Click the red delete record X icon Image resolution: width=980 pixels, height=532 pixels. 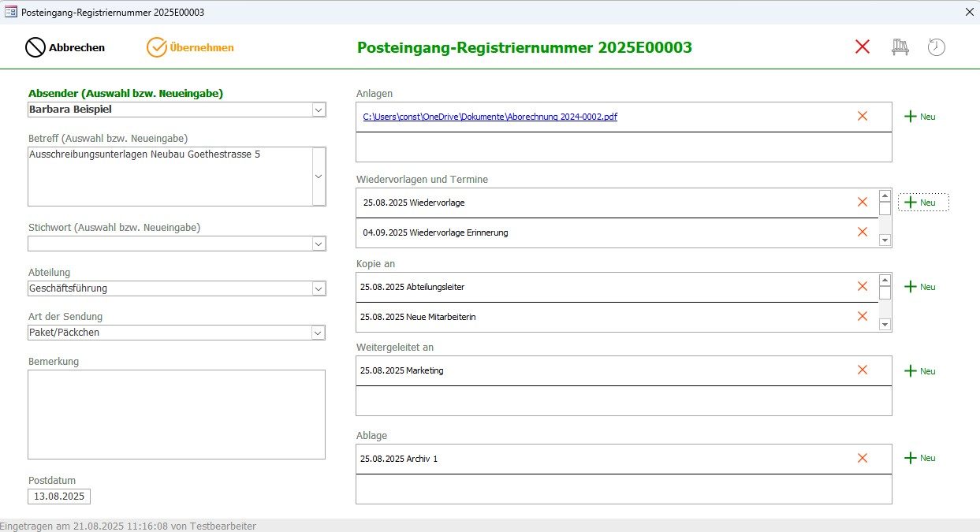tap(863, 47)
